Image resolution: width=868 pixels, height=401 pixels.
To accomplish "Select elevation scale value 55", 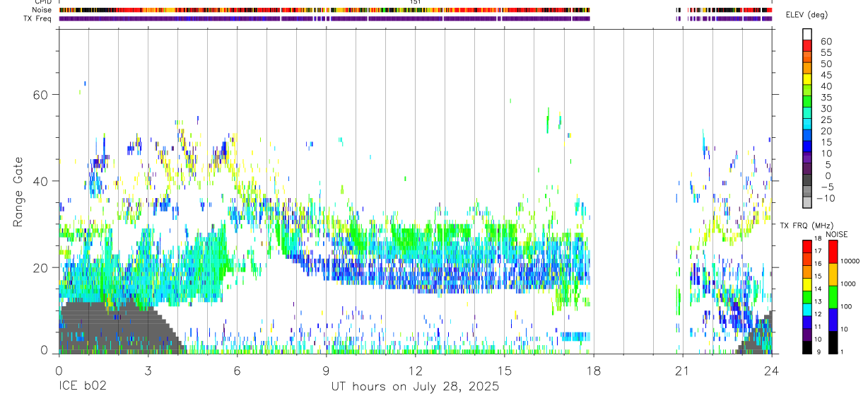I will [825, 52].
